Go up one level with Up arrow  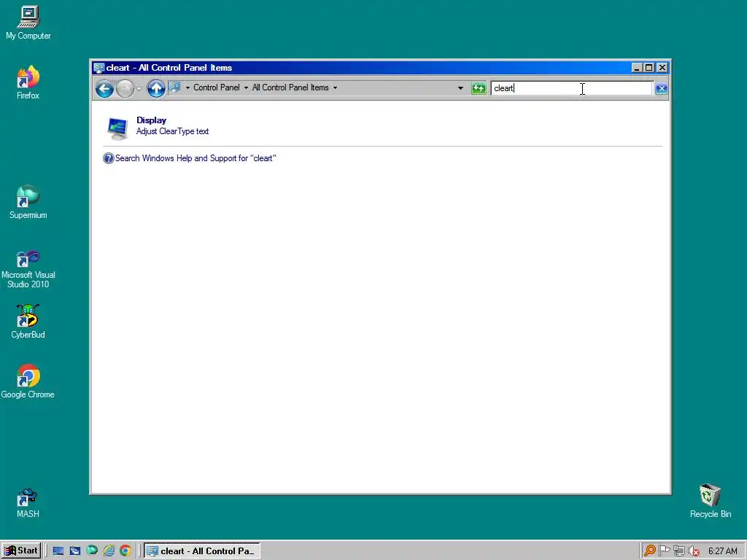click(x=156, y=88)
